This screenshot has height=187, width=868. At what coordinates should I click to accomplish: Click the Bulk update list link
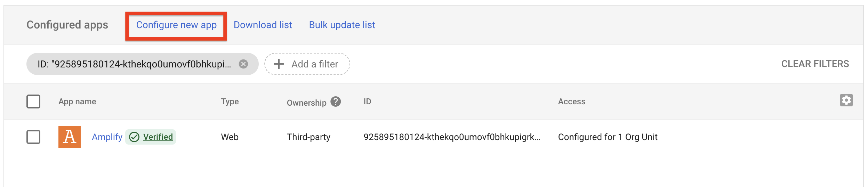pos(342,25)
